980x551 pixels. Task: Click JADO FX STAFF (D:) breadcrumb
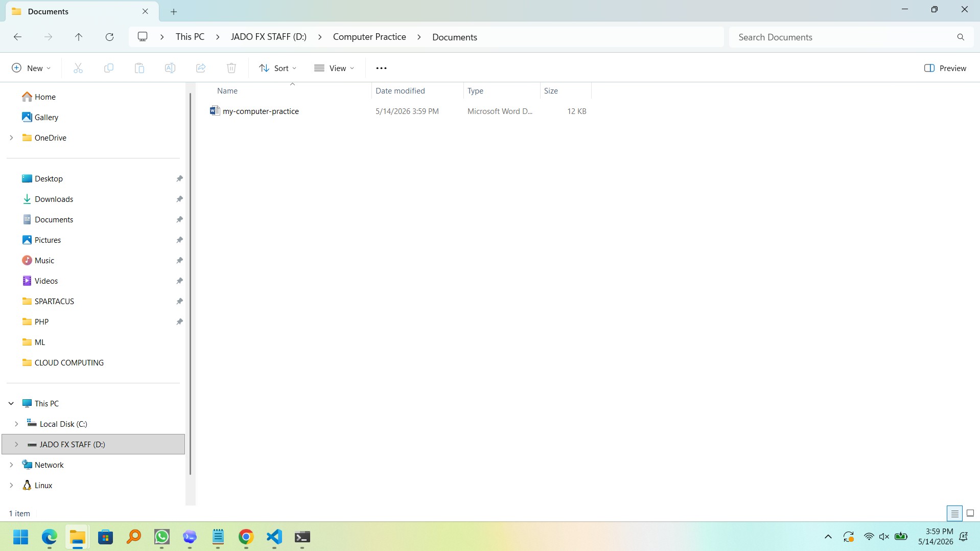[x=269, y=37]
